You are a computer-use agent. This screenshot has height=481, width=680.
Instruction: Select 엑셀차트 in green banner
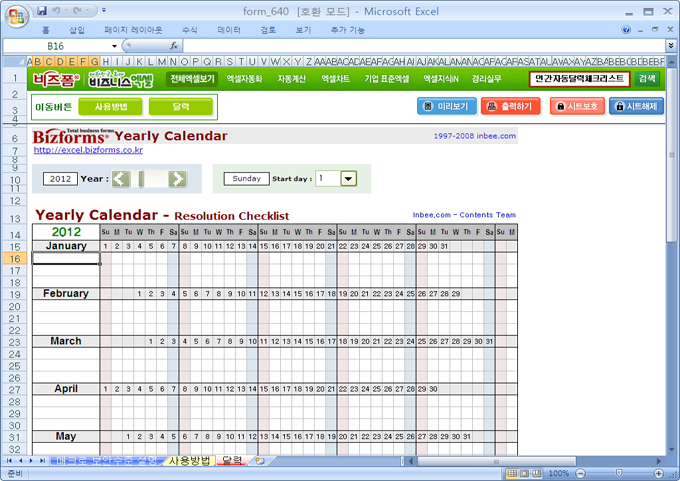click(x=335, y=79)
